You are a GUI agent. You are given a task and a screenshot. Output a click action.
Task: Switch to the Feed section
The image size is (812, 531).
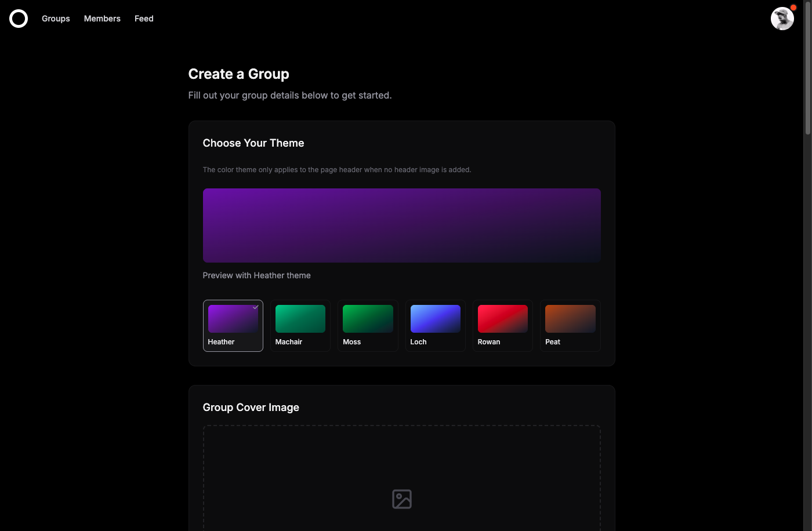144,19
